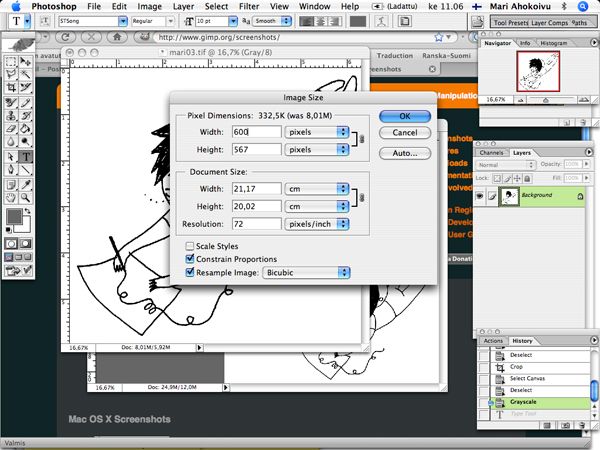600x450 pixels.
Task: Open the Filter menu
Action: click(x=249, y=7)
